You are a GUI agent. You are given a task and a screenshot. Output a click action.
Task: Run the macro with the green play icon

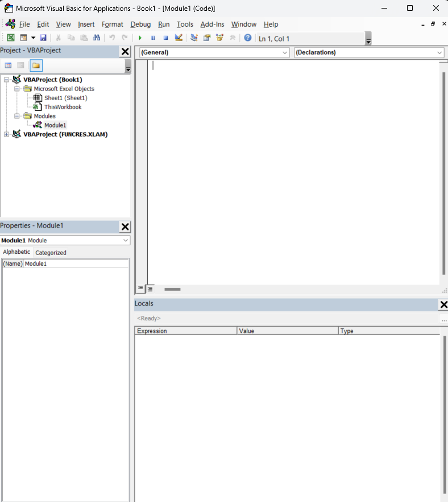click(140, 38)
